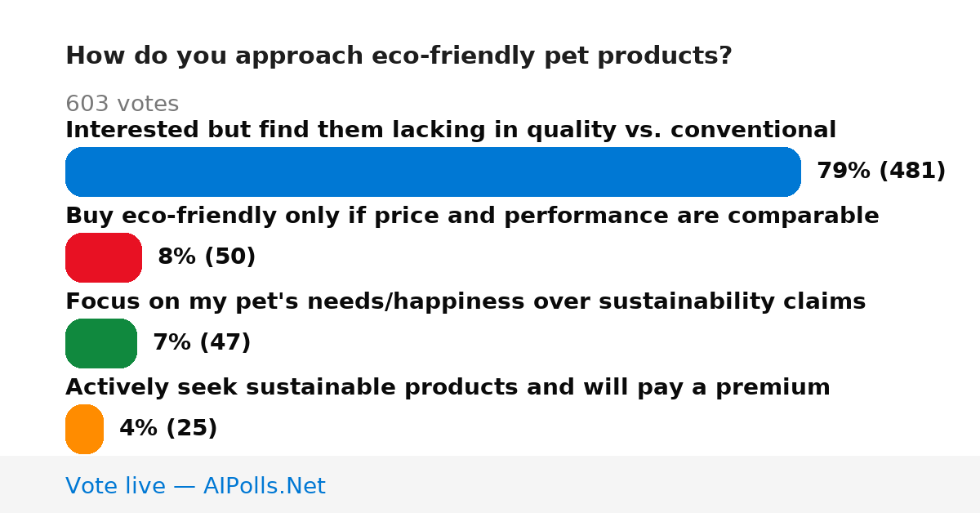Screen dimensions: 980x513
Task: Select the poll question heading text
Action: click(399, 56)
